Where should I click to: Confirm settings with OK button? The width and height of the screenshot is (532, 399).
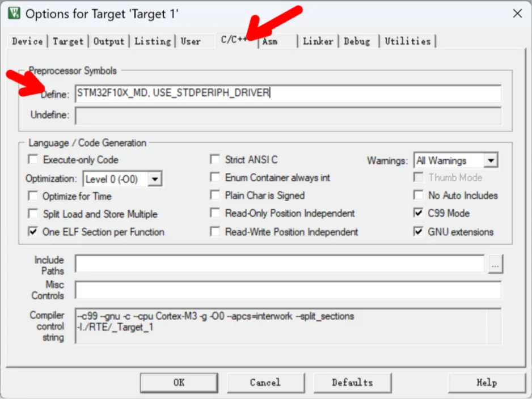(179, 383)
